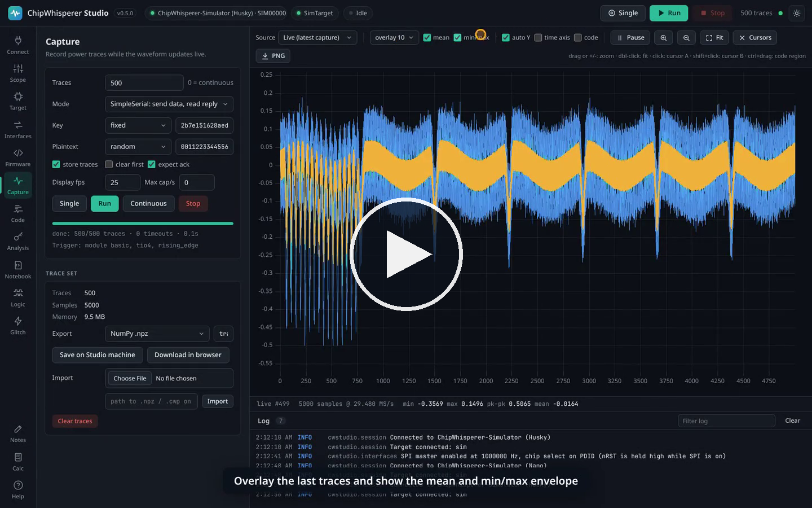This screenshot has width=812, height=508.
Task: Clear the log
Action: (x=792, y=421)
